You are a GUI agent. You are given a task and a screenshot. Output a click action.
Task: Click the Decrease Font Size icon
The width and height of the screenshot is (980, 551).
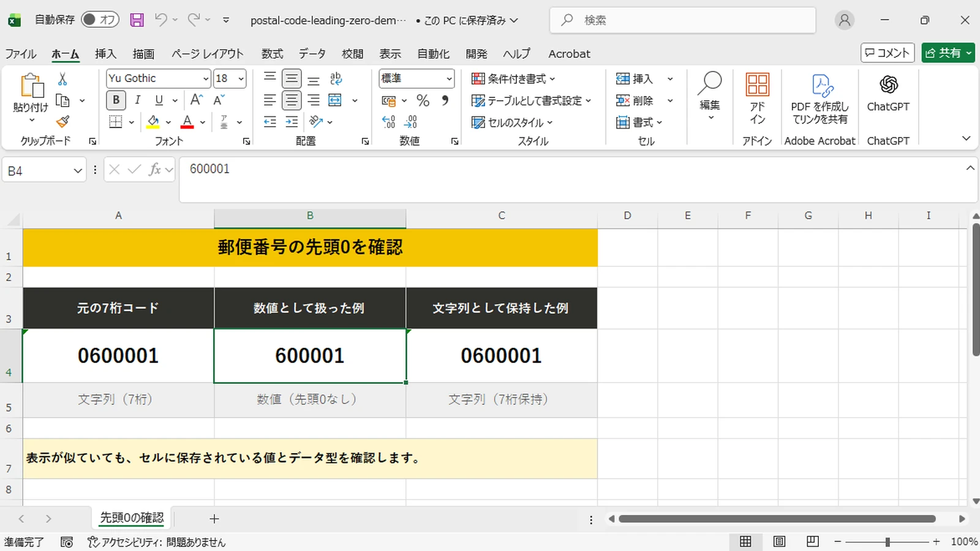click(x=219, y=100)
